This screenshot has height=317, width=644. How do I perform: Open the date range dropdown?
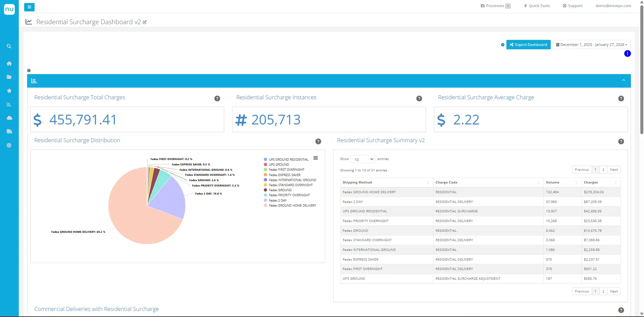591,45
